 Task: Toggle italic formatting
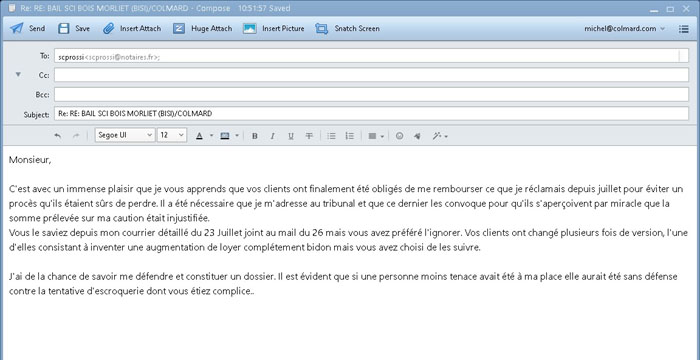272,136
